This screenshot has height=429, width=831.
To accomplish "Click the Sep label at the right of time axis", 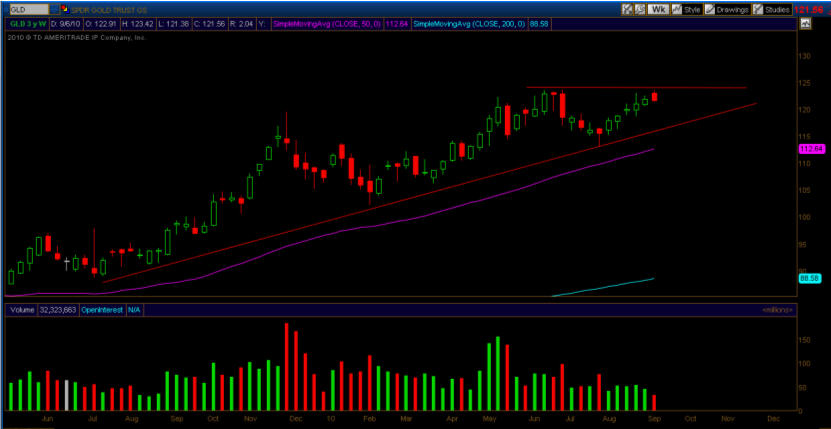I will 655,419.
